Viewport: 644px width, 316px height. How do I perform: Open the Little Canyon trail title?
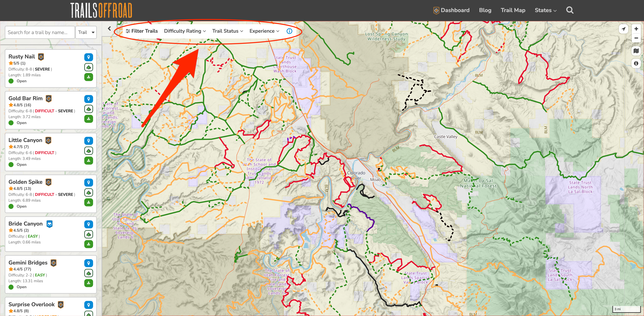point(25,140)
